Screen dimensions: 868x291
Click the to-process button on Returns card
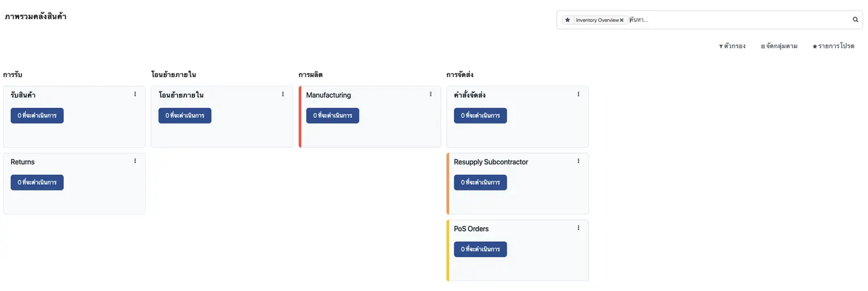[37, 182]
